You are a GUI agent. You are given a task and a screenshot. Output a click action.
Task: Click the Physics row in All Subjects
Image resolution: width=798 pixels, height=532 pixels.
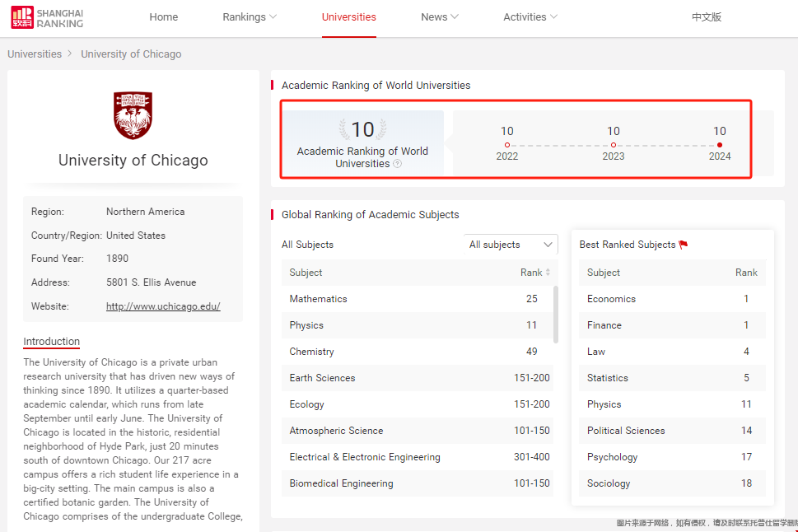click(x=418, y=325)
